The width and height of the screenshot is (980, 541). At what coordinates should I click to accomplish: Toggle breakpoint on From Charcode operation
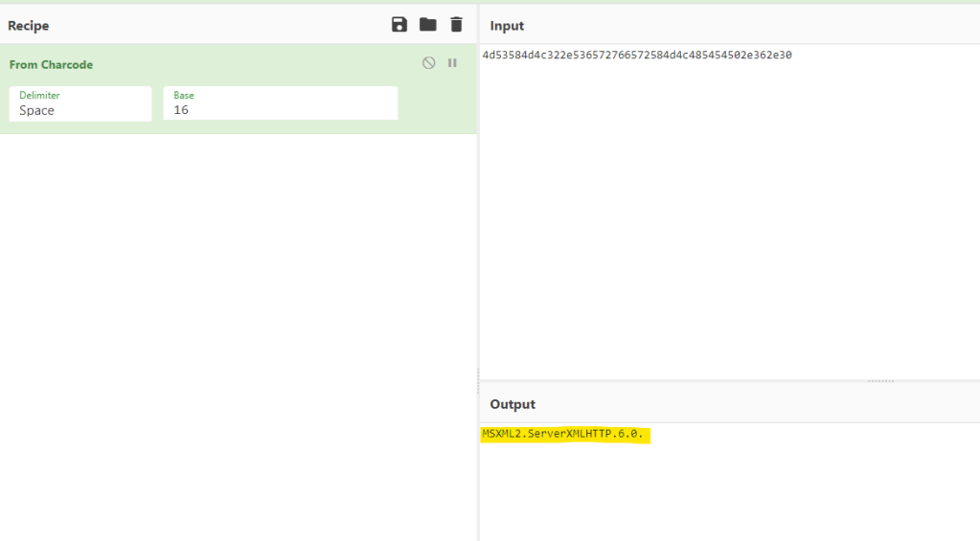[x=452, y=63]
